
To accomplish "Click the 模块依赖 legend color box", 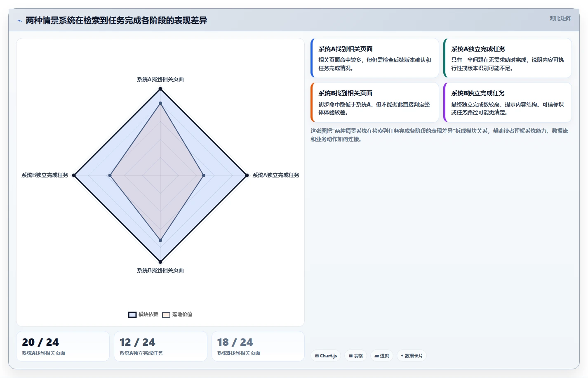I will click(132, 315).
